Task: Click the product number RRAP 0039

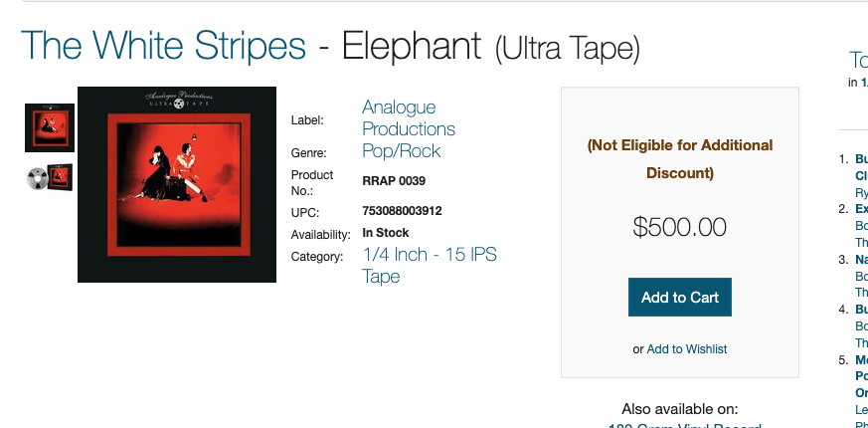Action: click(x=394, y=181)
